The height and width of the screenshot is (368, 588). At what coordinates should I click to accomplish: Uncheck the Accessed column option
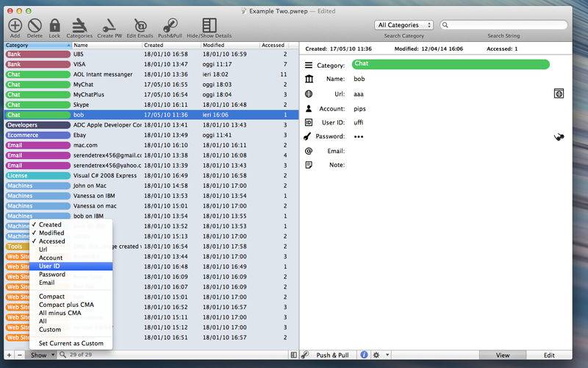71,241
